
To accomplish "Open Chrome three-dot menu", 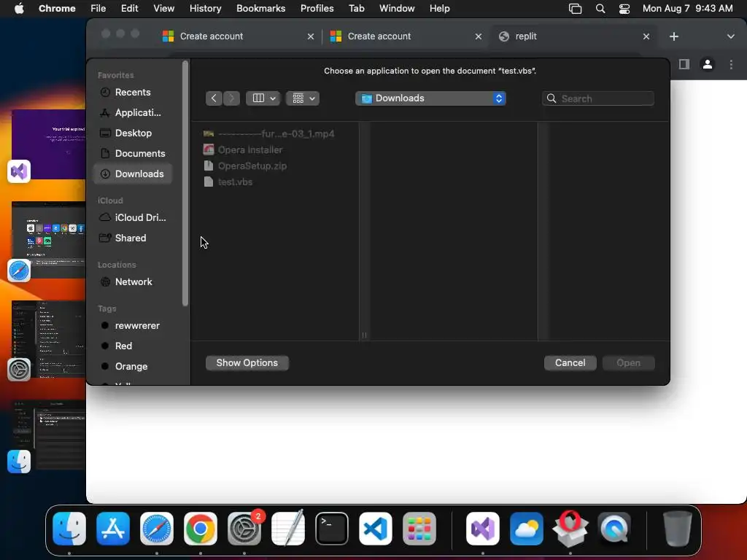I will coord(731,64).
